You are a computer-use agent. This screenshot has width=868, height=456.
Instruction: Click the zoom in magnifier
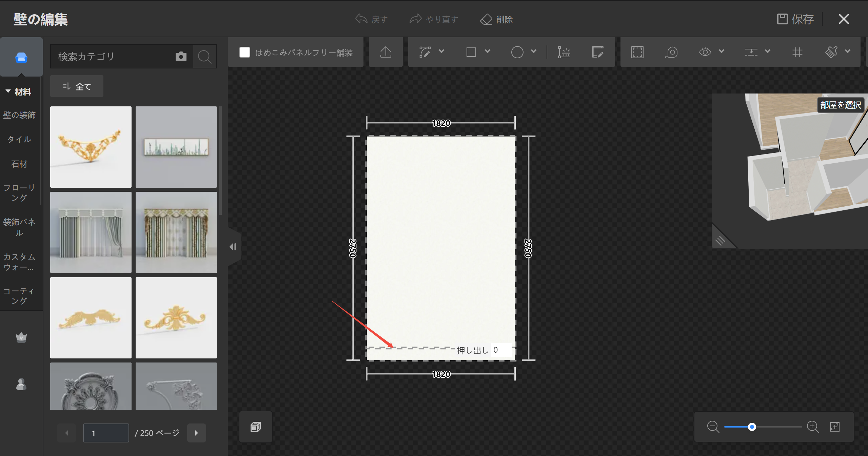pyautogui.click(x=813, y=427)
